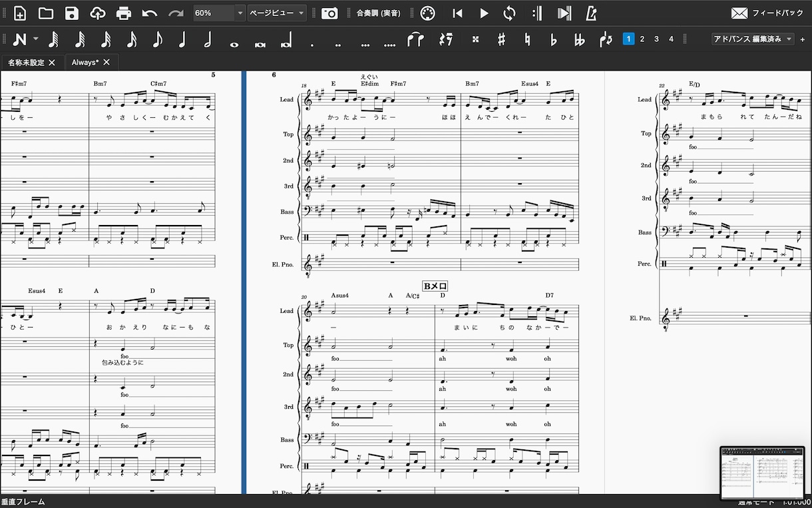Image resolution: width=812 pixels, height=508 pixels.
Task: Add a sharp accidental
Action: [501, 39]
